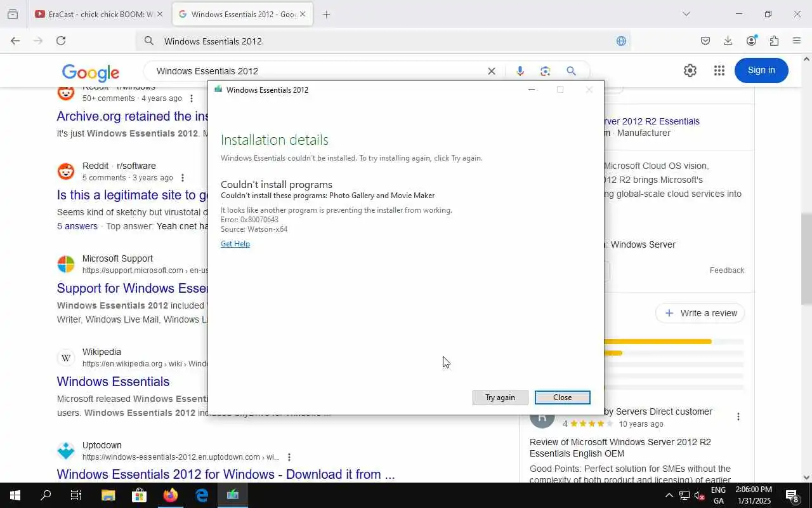Go back in browser history

(x=15, y=41)
